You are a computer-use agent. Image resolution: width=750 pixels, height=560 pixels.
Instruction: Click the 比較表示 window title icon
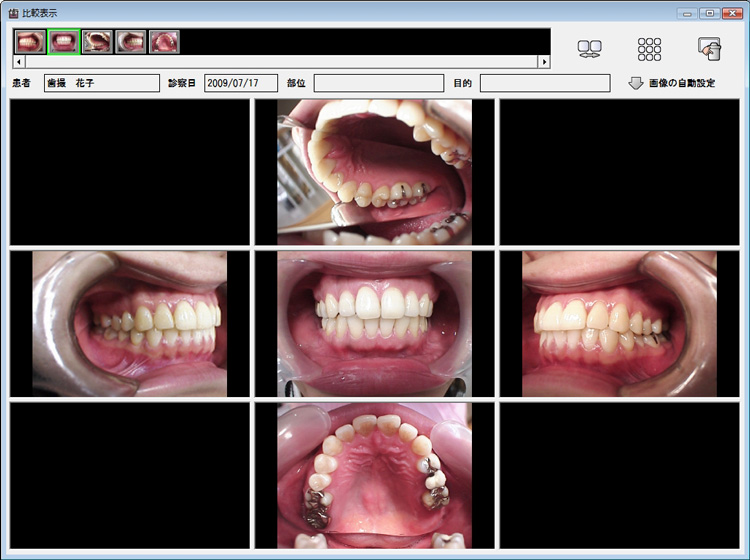13,13
